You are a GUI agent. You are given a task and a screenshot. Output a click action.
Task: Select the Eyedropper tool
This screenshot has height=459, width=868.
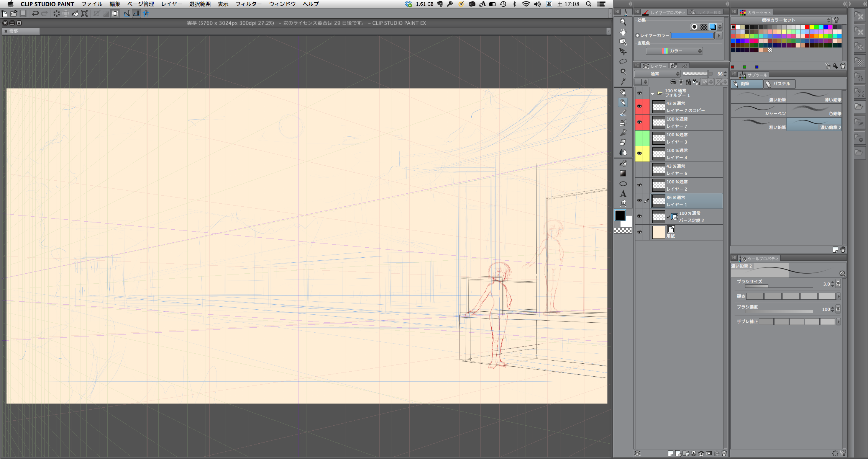point(623,81)
